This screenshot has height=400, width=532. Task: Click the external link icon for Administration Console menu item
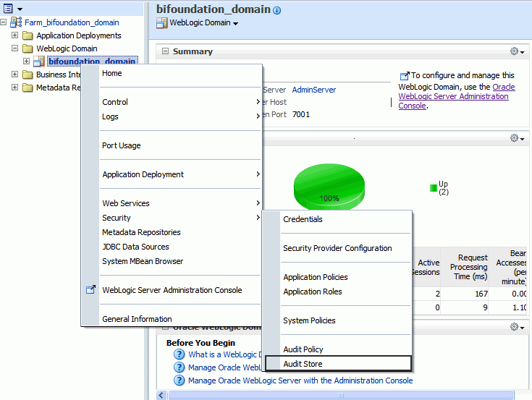[90, 289]
